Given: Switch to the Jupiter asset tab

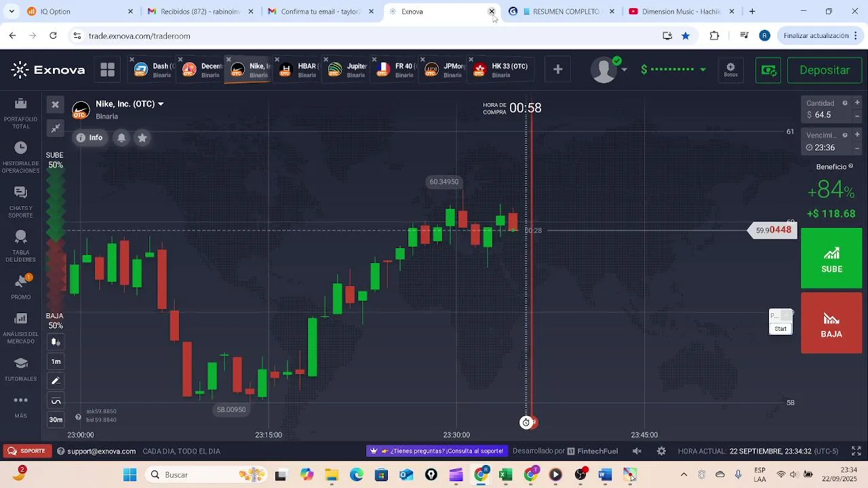Looking at the screenshot, I should (x=347, y=70).
